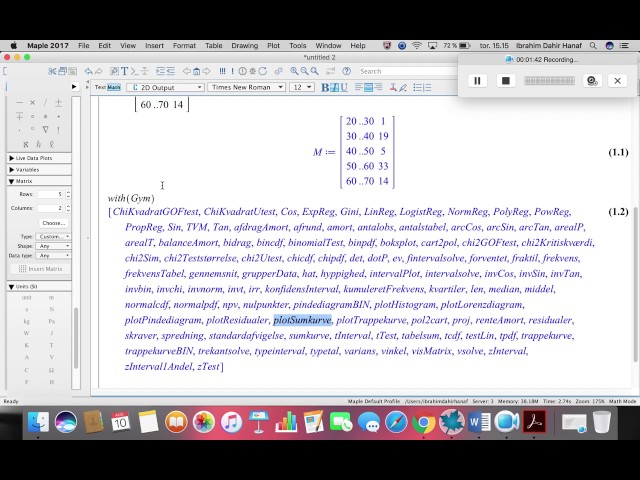Click the debugger bug icon
The width and height of the screenshot is (640, 480).
point(253,71)
